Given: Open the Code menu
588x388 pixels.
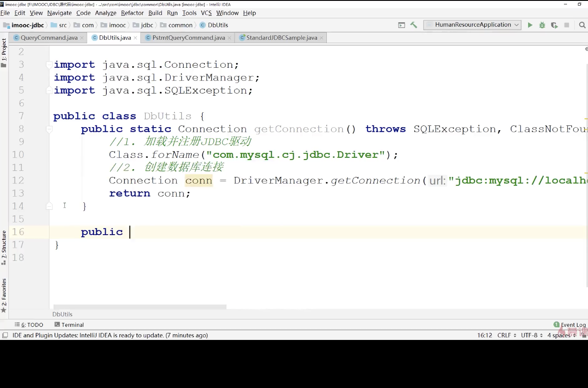Looking at the screenshot, I should 84,13.
